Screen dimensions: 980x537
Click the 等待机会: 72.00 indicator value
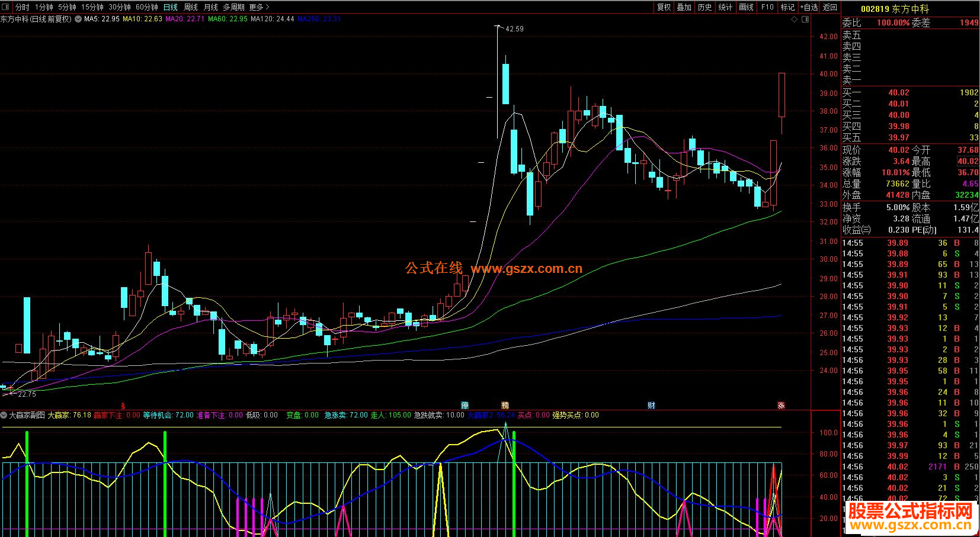pos(168,415)
